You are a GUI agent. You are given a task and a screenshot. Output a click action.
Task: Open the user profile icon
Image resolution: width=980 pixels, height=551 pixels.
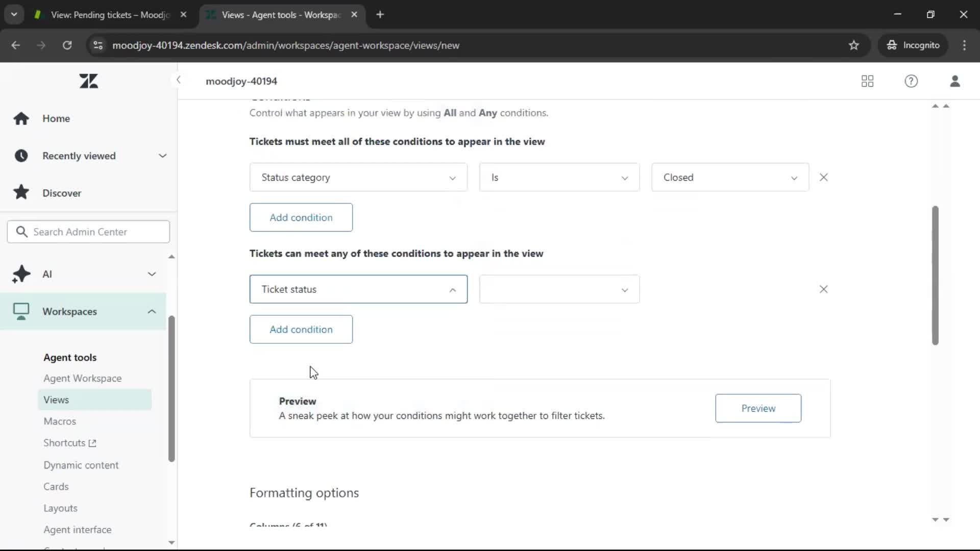click(955, 81)
